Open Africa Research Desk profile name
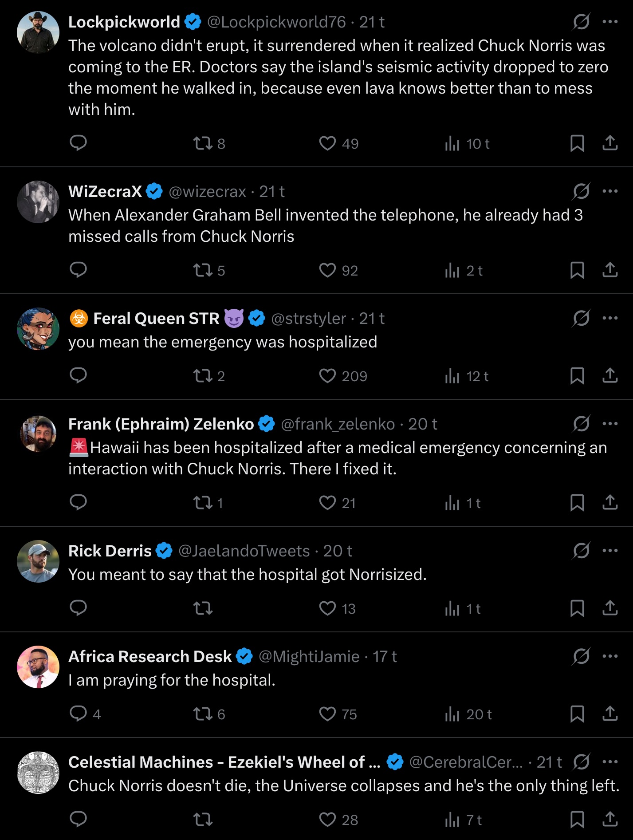 pyautogui.click(x=150, y=656)
